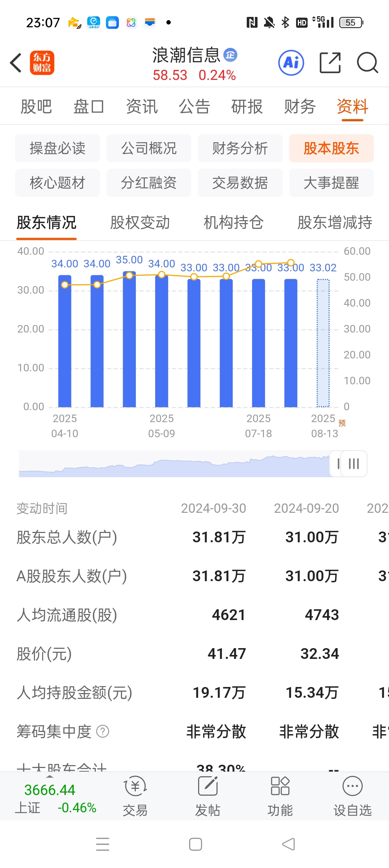
Task: Tap the muted bell status icon
Action: (x=269, y=23)
